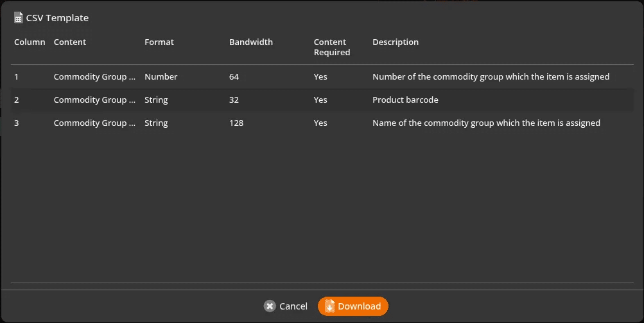The height and width of the screenshot is (323, 644).
Task: Click 'Name of the commodity group' description
Action: (x=486, y=123)
